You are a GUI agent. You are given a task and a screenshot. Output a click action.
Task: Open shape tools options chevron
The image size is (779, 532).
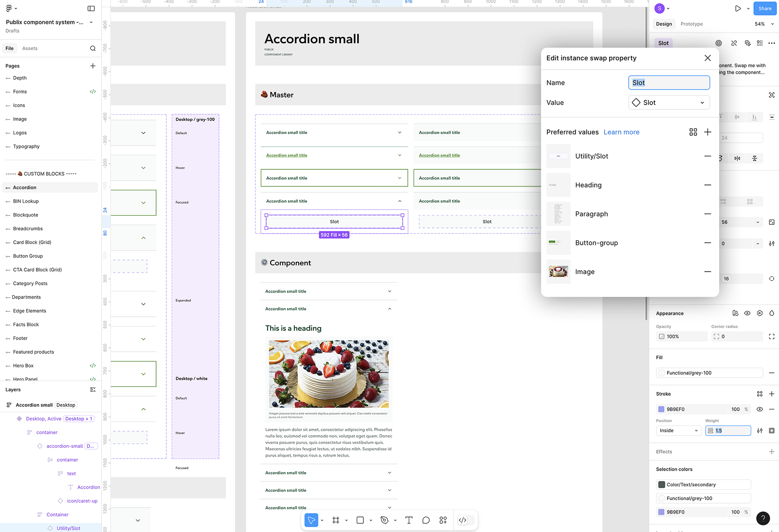[371, 520]
